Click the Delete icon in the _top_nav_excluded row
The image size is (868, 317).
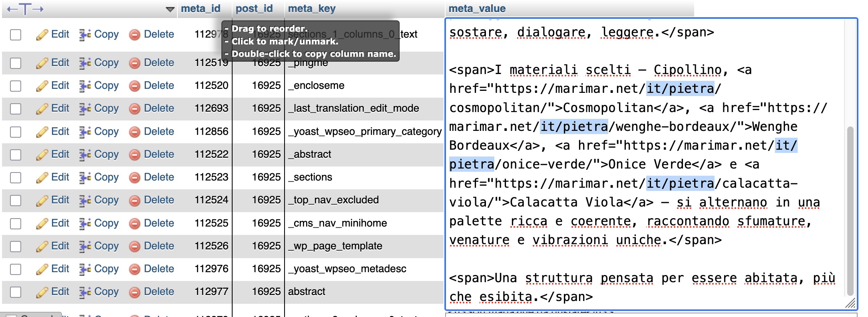(135, 201)
